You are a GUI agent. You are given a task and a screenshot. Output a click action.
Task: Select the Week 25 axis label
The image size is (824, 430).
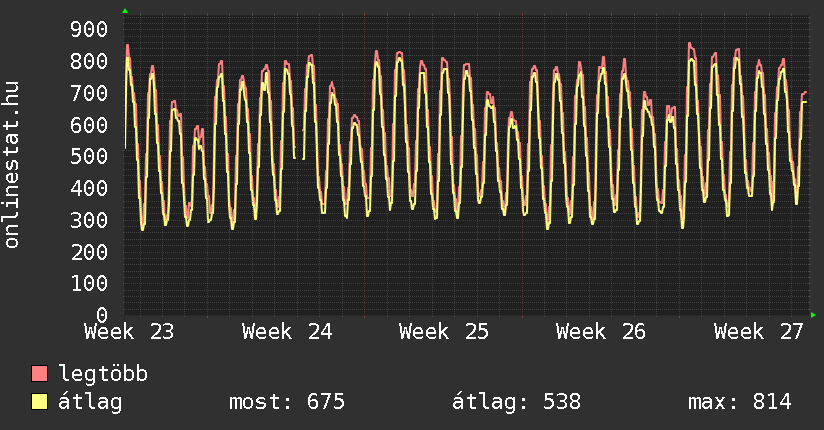pos(444,332)
